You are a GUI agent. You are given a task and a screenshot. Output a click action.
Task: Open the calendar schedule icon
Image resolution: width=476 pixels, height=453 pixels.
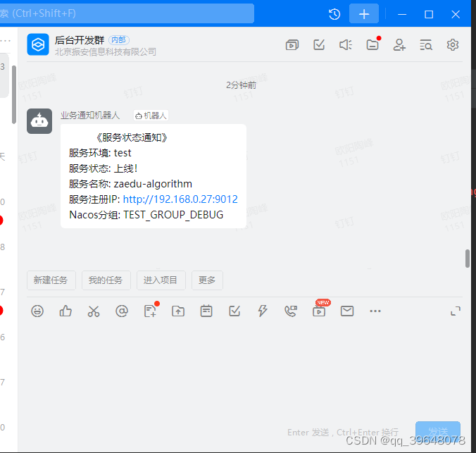(x=206, y=311)
